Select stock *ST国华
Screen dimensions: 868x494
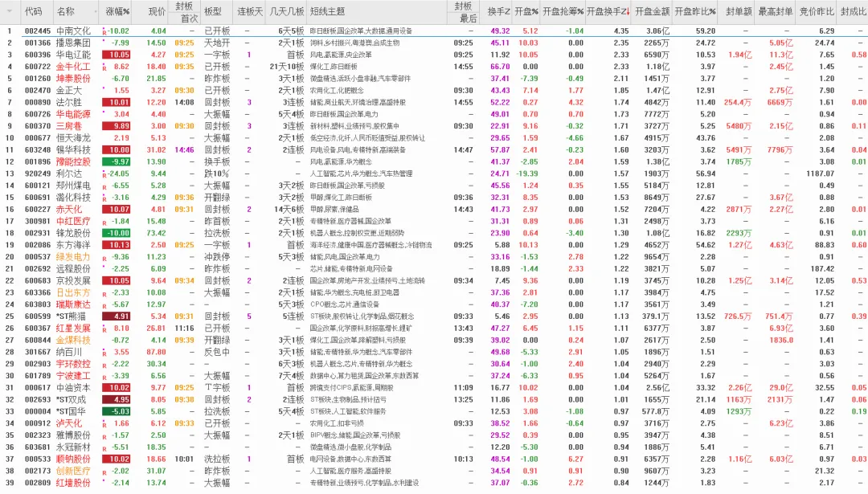(x=71, y=411)
